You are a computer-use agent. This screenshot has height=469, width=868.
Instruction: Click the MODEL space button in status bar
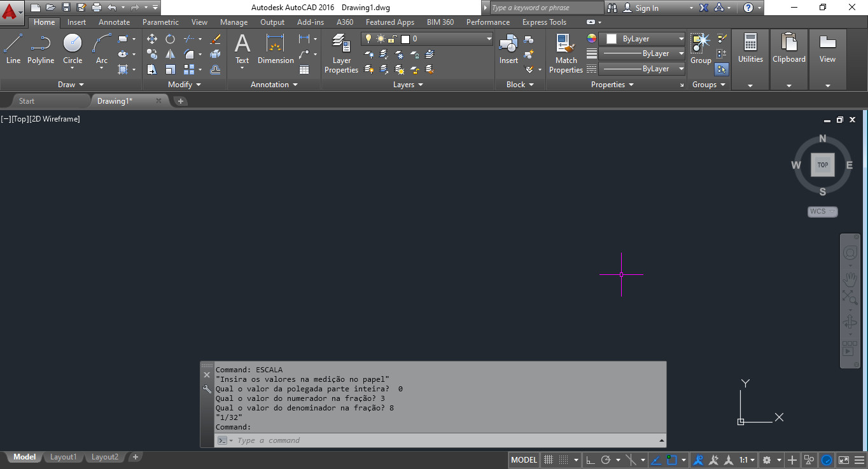tap(524, 459)
